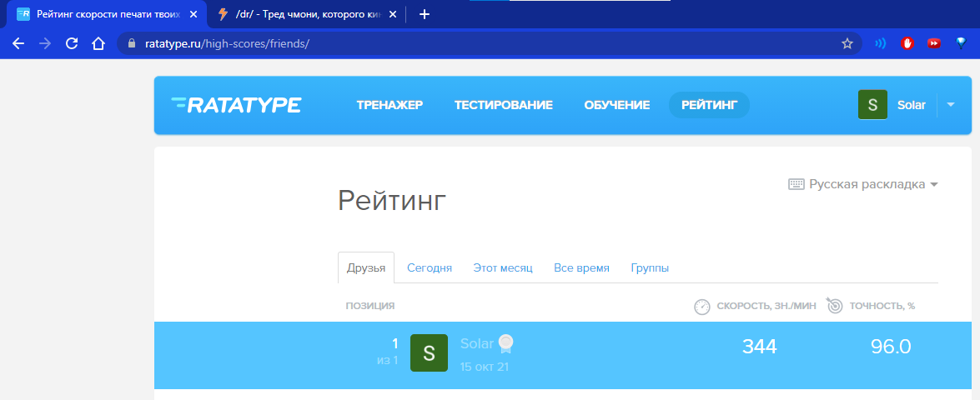Click the green S avatar in ranking row
Screen dimensions: 980x400
(429, 352)
